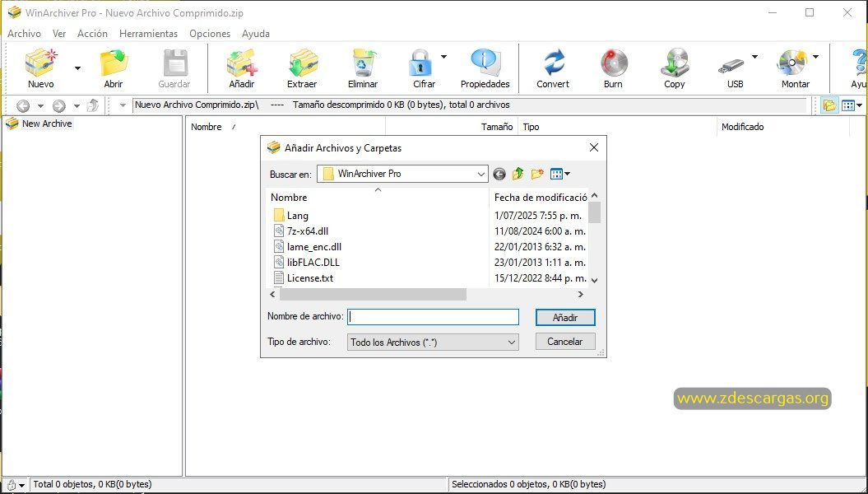Click the Nombre de archivo input field
This screenshot has width=868, height=494.
tap(433, 317)
